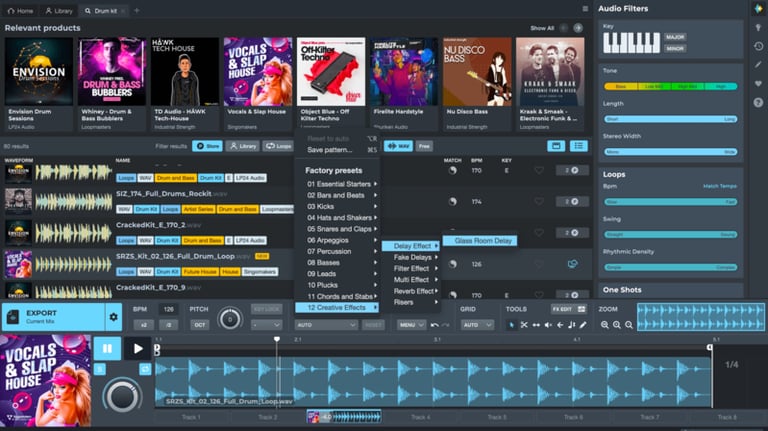Click the undo arrow icon

(x=434, y=325)
